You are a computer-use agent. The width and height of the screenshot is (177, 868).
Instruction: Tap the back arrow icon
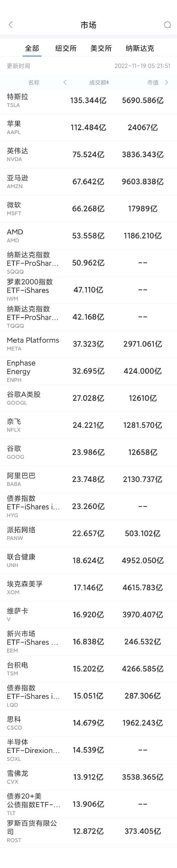point(10,24)
